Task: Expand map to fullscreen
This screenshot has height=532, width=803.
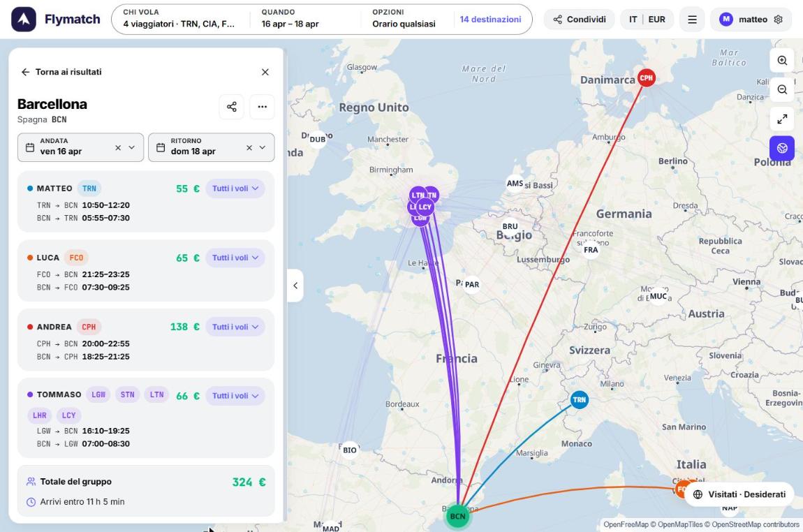Action: click(x=782, y=119)
